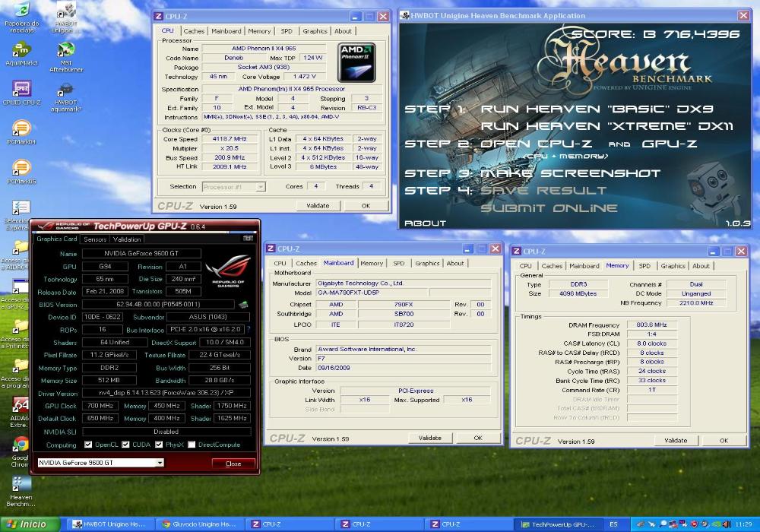Click the first system tray icon
This screenshot has width=760, height=532.
pos(641,524)
